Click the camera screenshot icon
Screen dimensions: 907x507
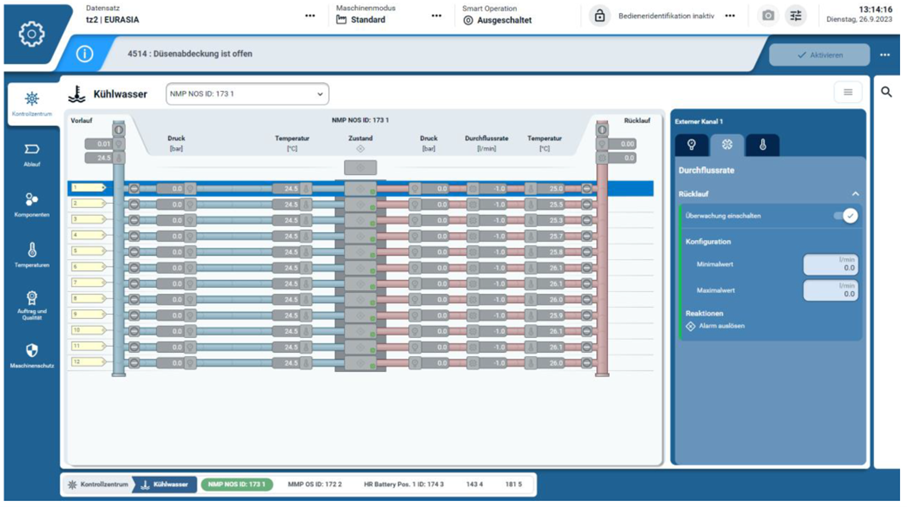(768, 16)
